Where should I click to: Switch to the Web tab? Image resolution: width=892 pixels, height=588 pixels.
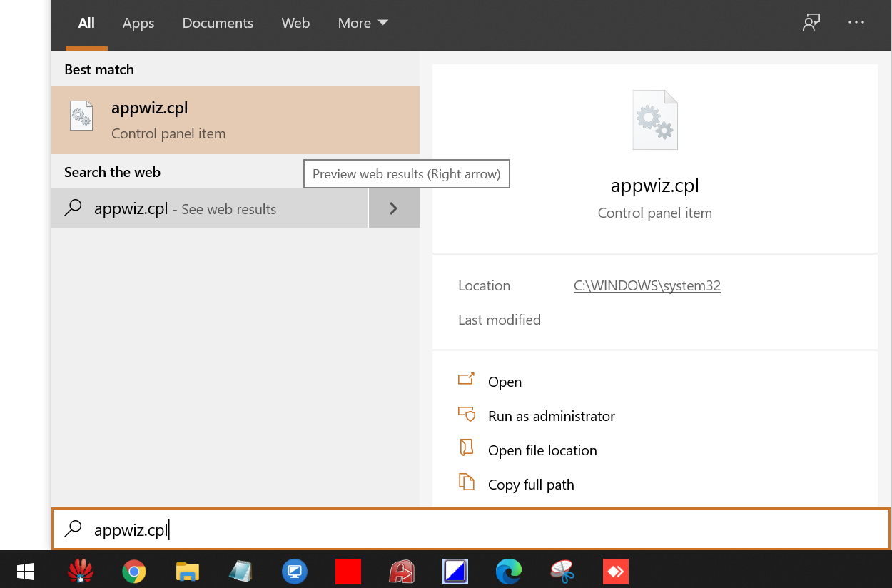(x=295, y=23)
